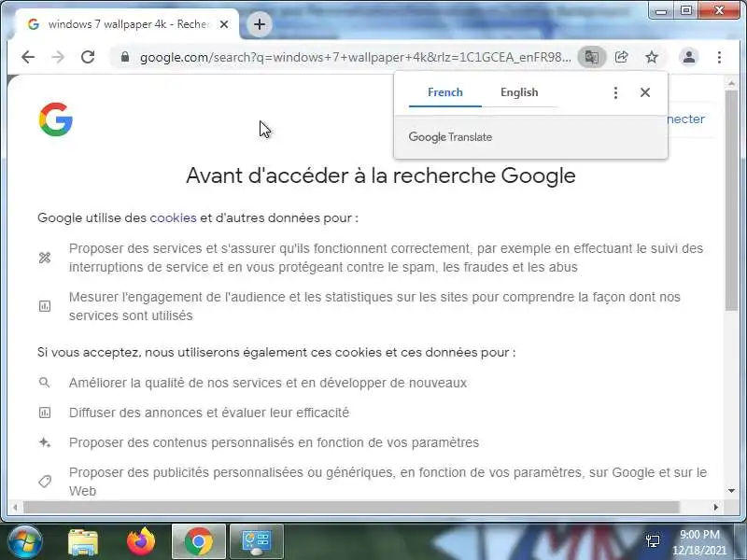
Task: Open Chrome's three-dot main menu
Action: (719, 57)
